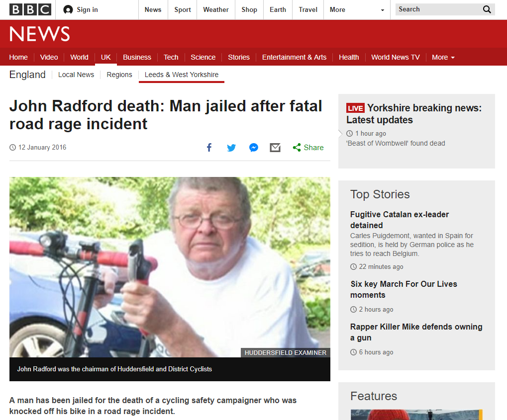Open Entertainment & Arts tab
507x420 pixels.
click(294, 57)
